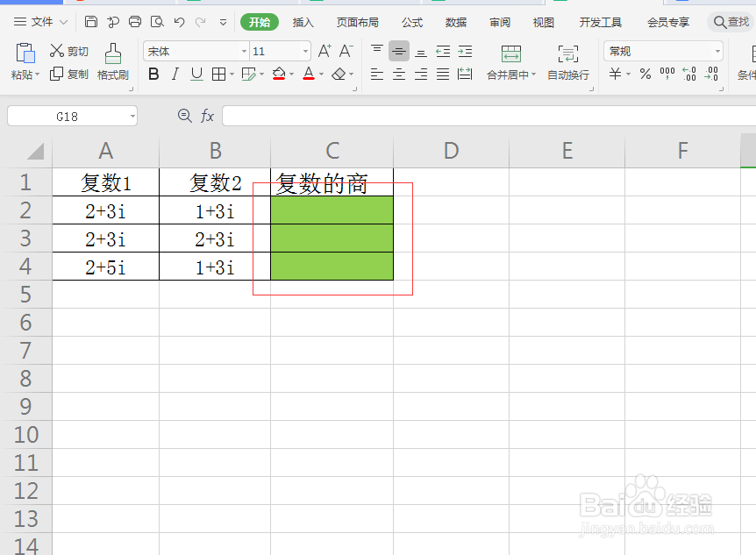Viewport: 756px width, 555px height.
Task: Redo the last action
Action: tap(201, 22)
